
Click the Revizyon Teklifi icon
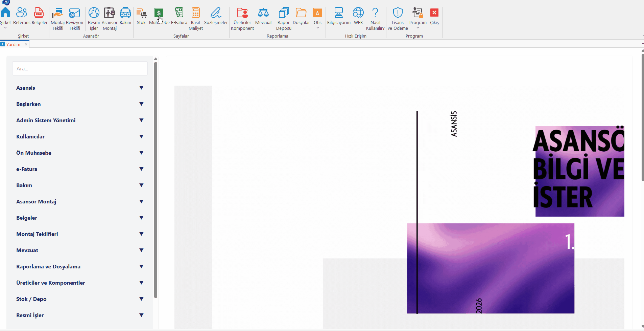[74, 14]
